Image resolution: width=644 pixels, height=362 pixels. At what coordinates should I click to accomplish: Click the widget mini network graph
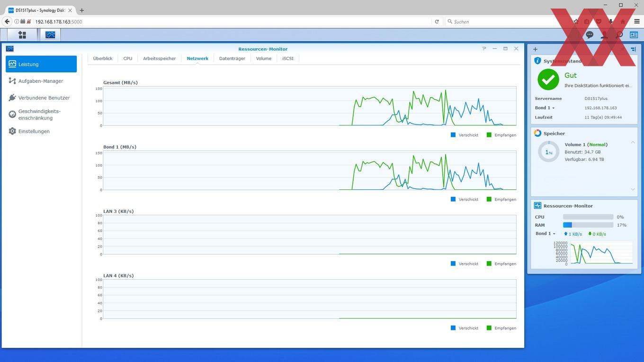tap(601, 252)
